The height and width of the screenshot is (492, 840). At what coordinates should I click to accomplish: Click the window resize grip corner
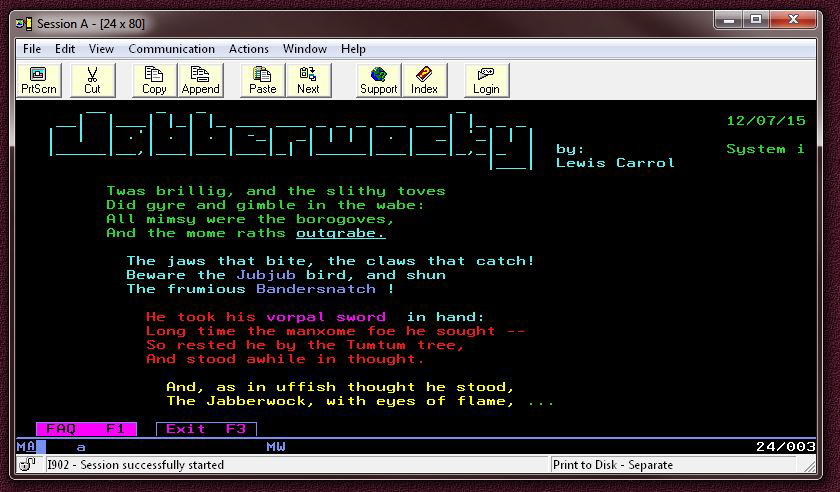click(808, 466)
